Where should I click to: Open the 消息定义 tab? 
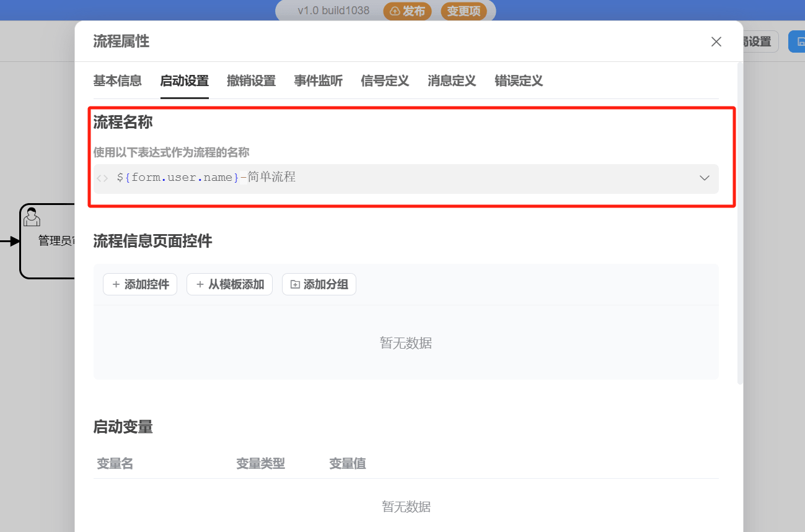coord(452,81)
